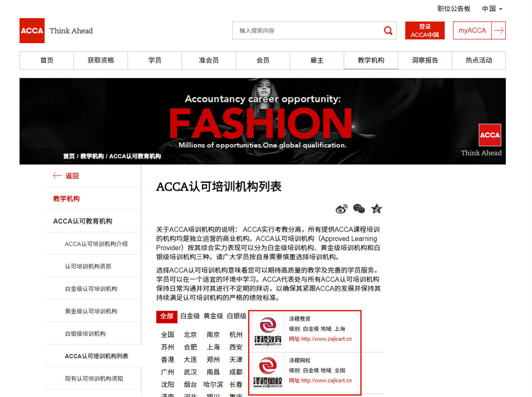Filter by city 合肥
The width and height of the screenshot is (532, 397).
pos(190,347)
